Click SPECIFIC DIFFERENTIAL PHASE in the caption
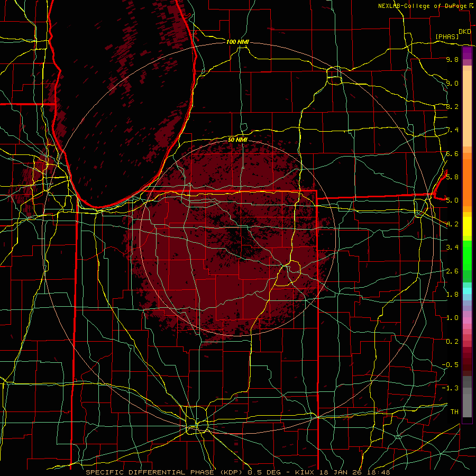The image size is (476, 476). pyautogui.click(x=150, y=472)
